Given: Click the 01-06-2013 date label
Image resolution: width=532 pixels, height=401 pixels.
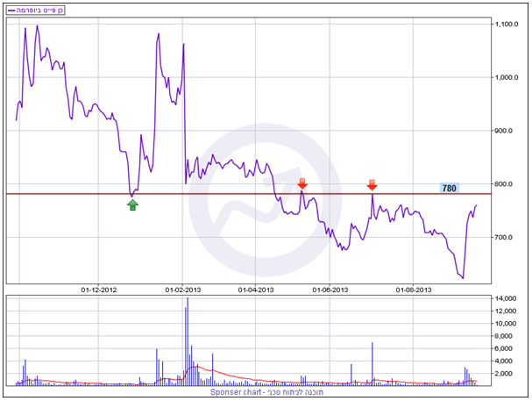Looking at the screenshot, I should (x=332, y=289).
